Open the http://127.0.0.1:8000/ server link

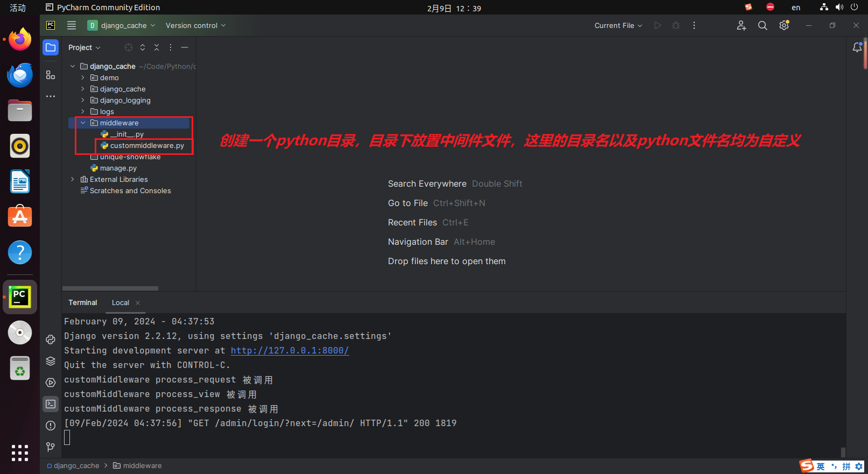(290, 351)
